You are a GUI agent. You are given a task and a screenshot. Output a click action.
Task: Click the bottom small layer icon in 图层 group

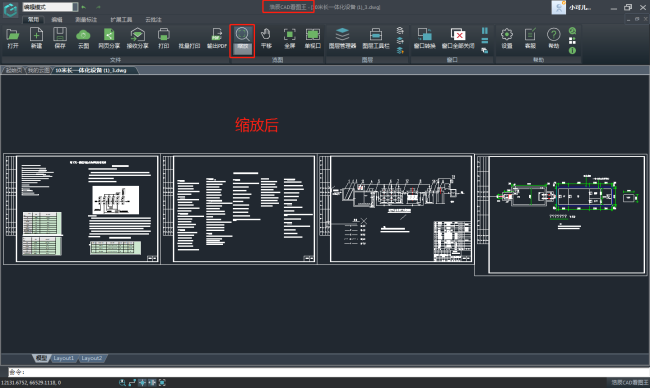pos(400,51)
